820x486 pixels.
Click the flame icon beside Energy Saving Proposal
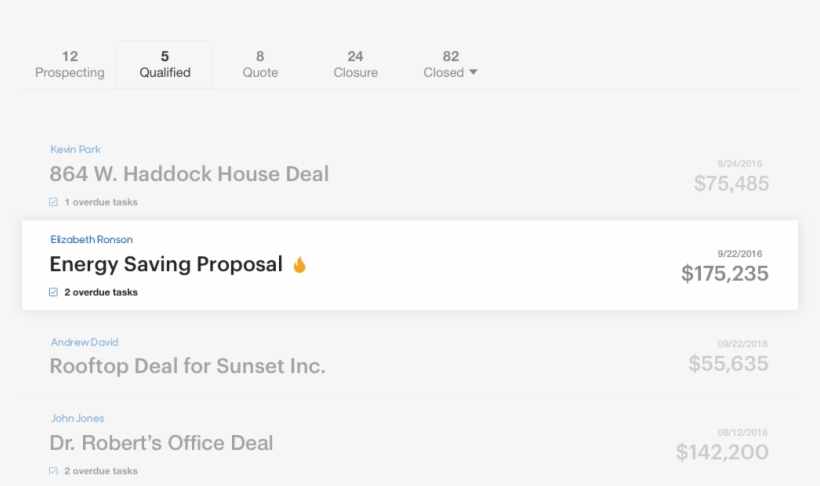[x=299, y=265]
